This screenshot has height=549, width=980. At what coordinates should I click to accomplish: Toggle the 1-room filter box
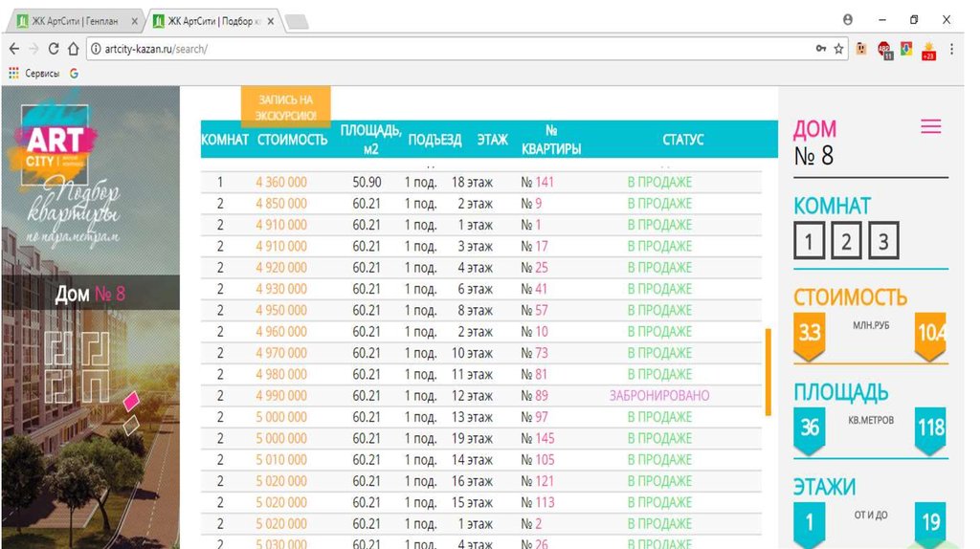[809, 242]
